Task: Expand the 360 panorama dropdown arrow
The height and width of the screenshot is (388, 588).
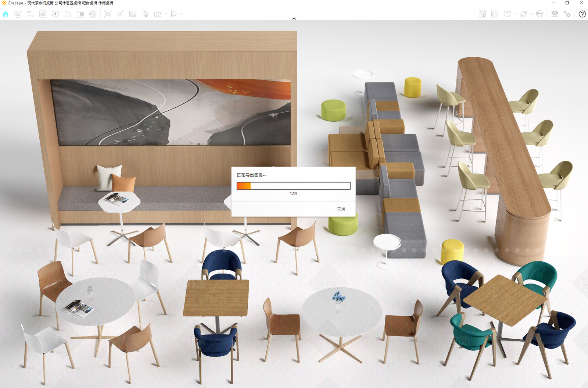Action: [x=166, y=14]
